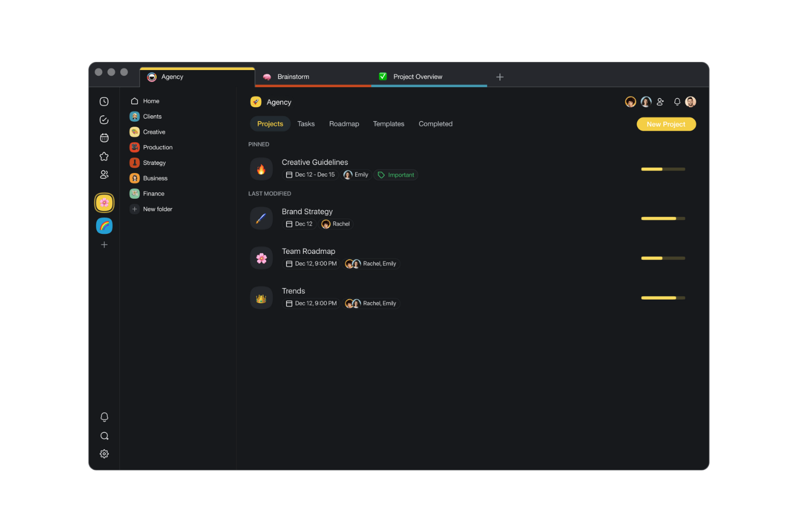Click the progress bar next to Trends
The width and height of the screenshot is (798, 532).
pos(663,298)
